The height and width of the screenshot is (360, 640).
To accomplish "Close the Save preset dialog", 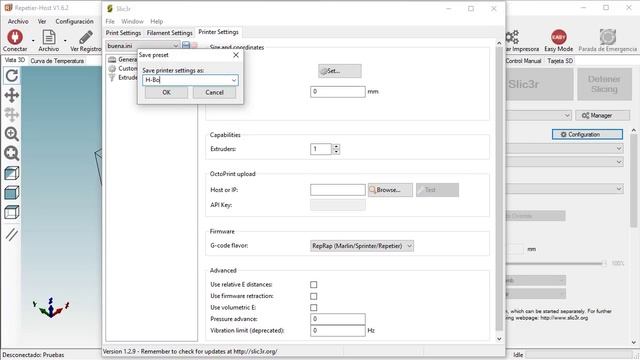I will click(236, 55).
